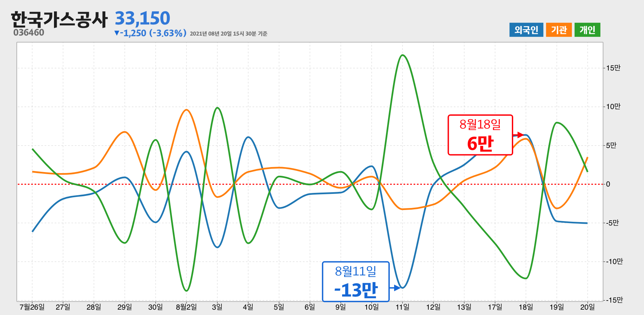Screen dimensions: 644x315
Task: Click the green line trough at 18일
Action: point(526,278)
